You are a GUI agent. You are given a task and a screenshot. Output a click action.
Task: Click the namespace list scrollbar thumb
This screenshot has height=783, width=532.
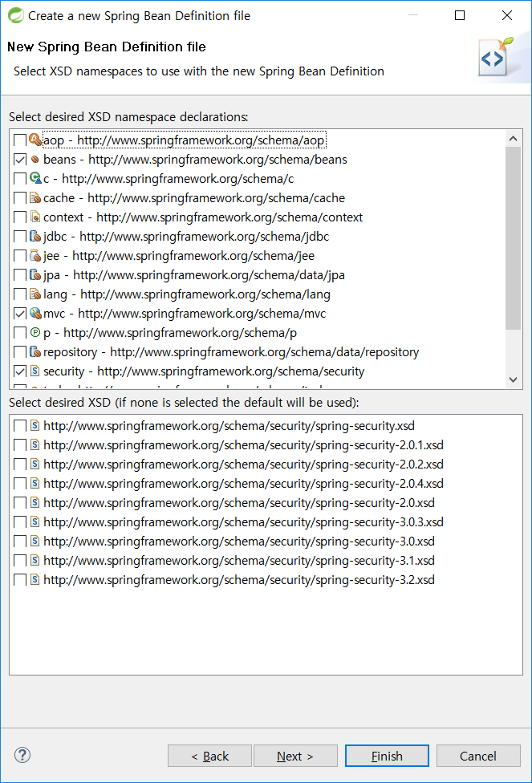(513, 238)
